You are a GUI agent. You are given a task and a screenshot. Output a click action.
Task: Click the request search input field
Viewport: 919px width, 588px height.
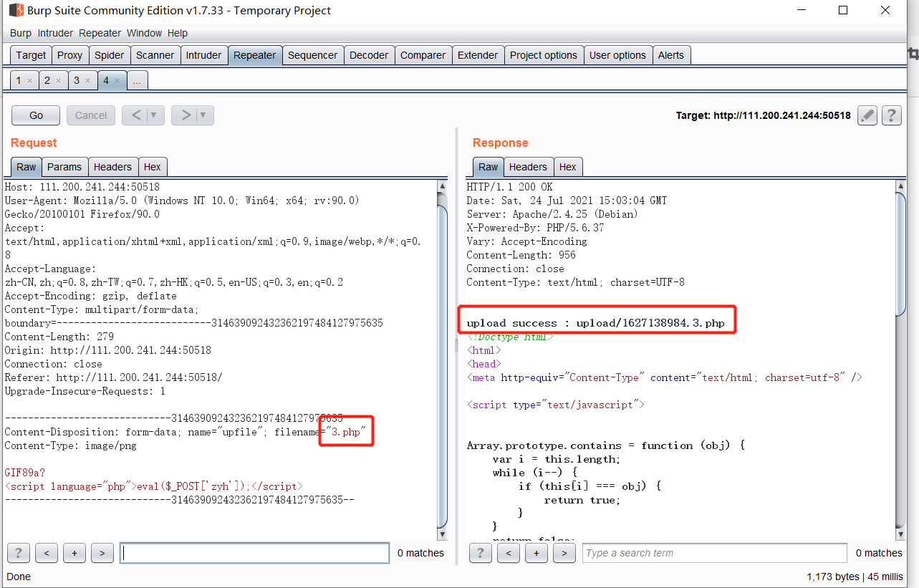coord(254,553)
